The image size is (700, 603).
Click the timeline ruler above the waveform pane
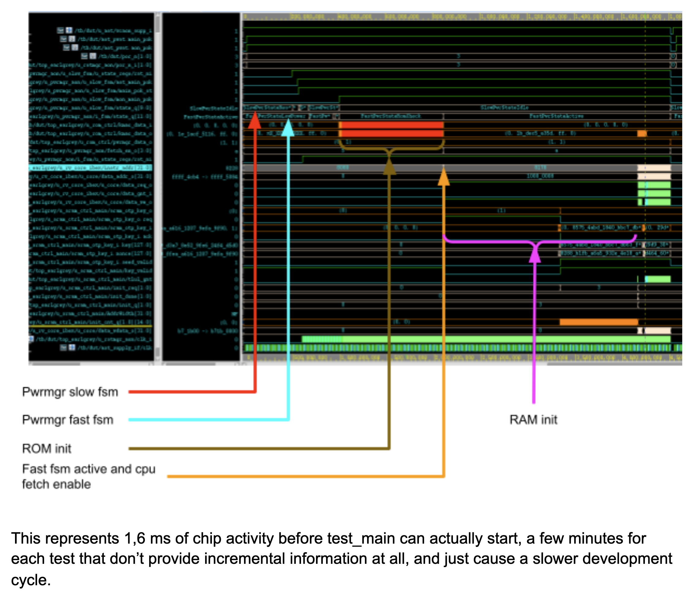click(x=439, y=16)
